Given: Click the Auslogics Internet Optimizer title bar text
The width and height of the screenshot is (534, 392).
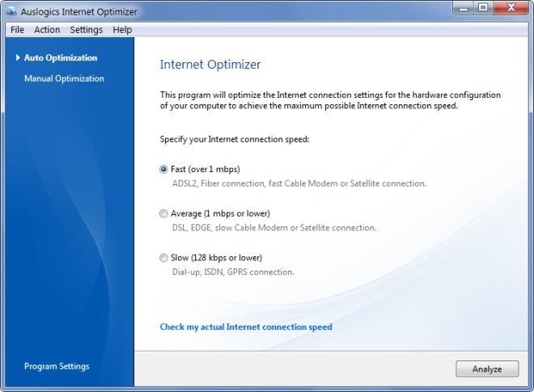Looking at the screenshot, I should [x=78, y=11].
